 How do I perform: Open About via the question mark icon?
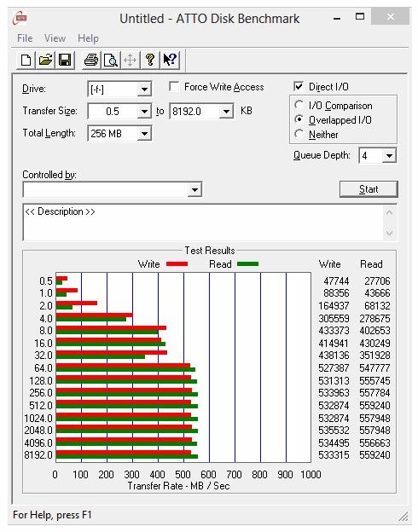150,60
